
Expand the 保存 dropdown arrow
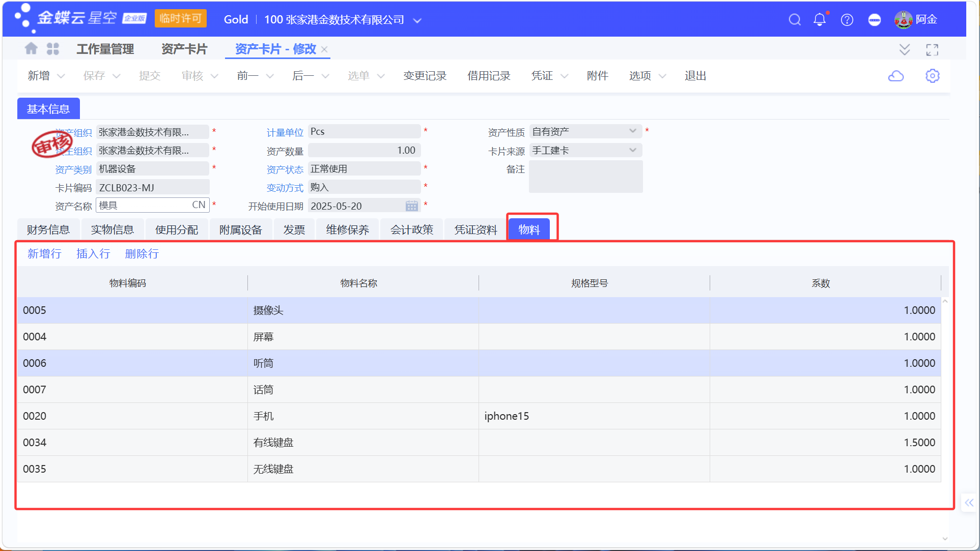[x=117, y=76]
